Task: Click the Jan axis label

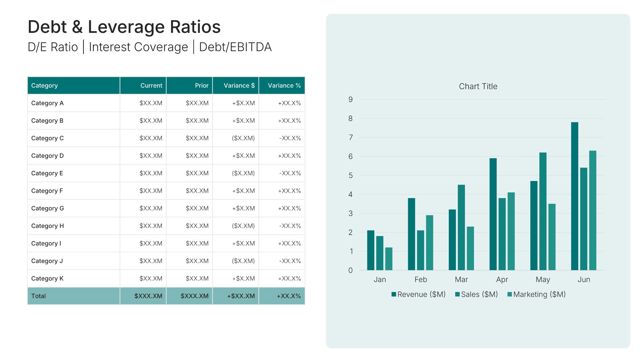Action: click(380, 280)
